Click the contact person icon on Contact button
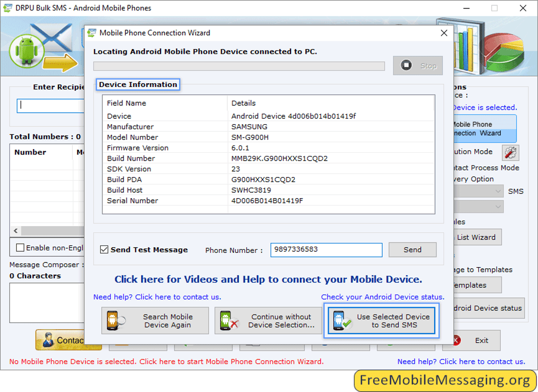The image size is (538, 392). [49, 340]
